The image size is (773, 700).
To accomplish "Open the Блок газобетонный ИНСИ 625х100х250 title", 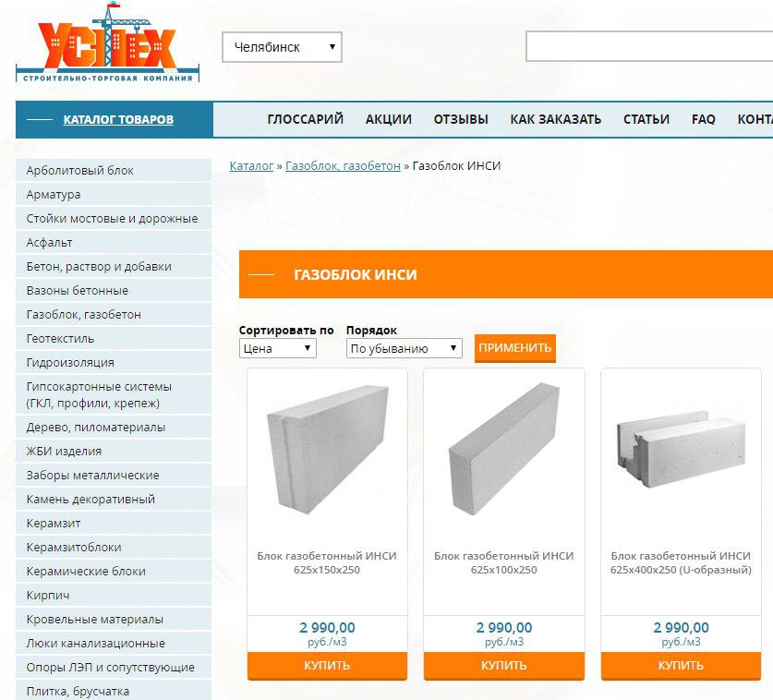I will 504,563.
